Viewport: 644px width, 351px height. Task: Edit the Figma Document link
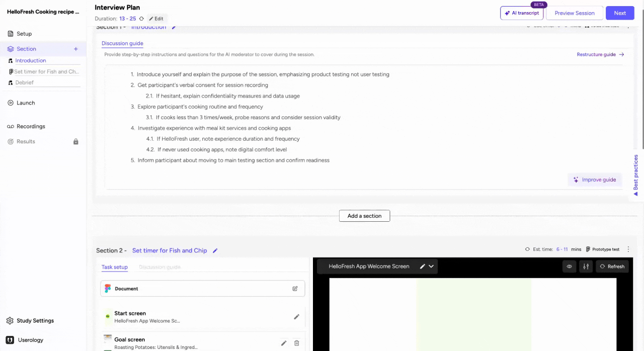295,289
